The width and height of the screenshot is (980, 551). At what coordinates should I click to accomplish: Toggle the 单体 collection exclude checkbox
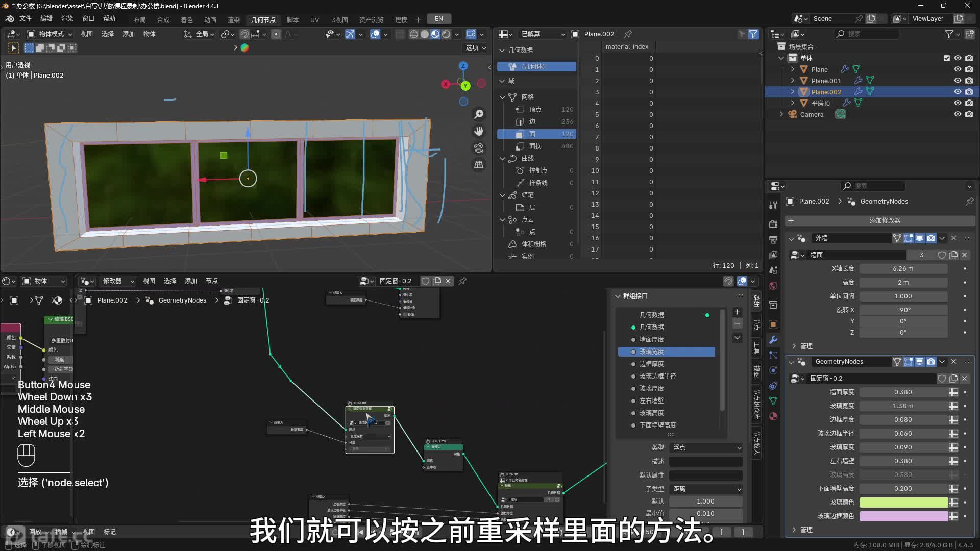tap(947, 58)
